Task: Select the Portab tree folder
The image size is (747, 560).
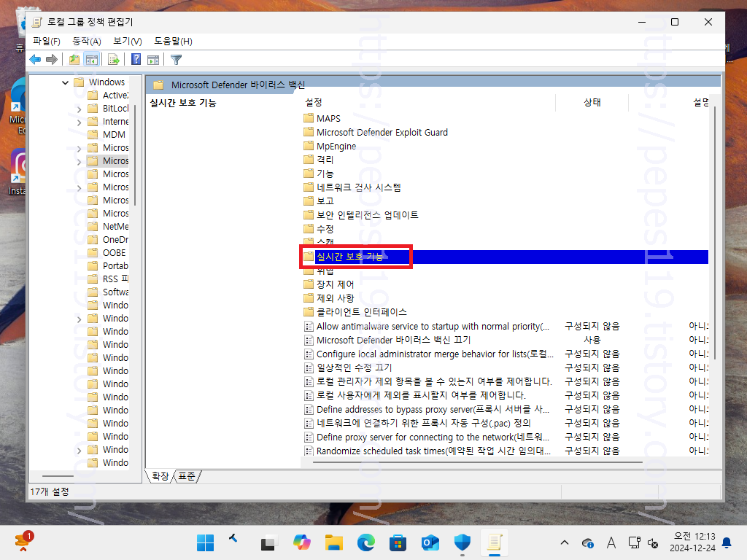Action: (108, 265)
